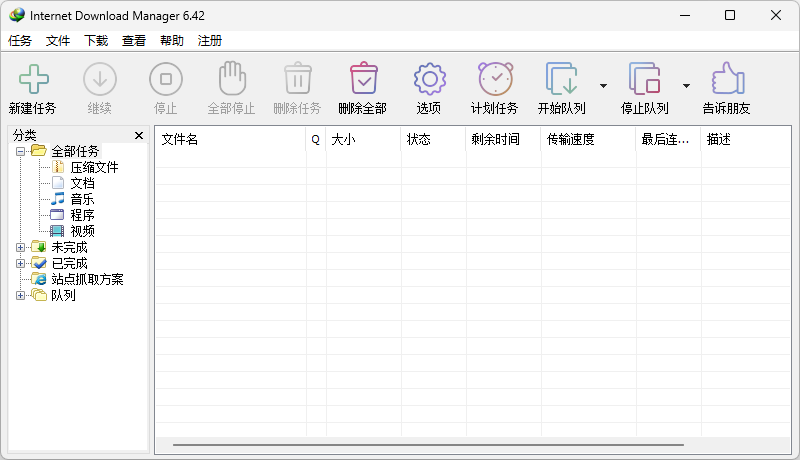Select the 站点抓取方案 tree label
Image resolution: width=800 pixels, height=460 pixels.
pos(87,279)
